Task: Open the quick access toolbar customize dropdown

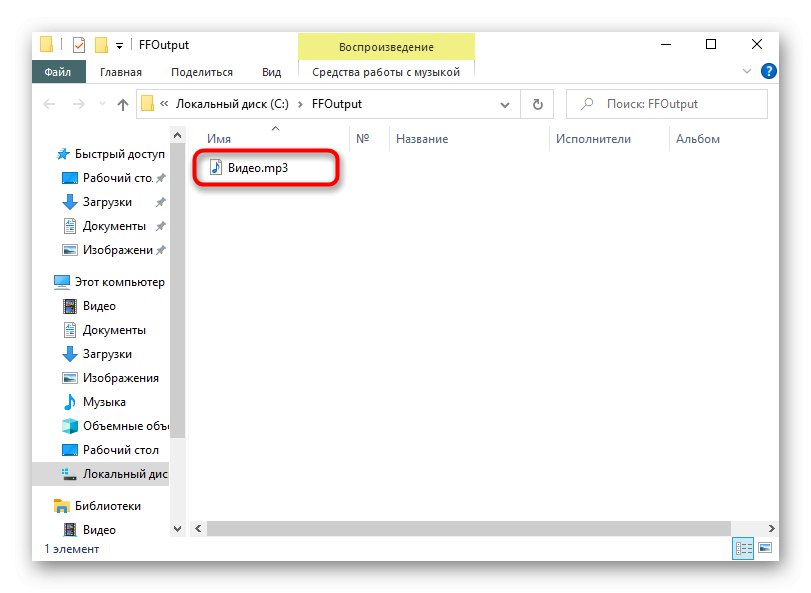Action: coord(119,46)
